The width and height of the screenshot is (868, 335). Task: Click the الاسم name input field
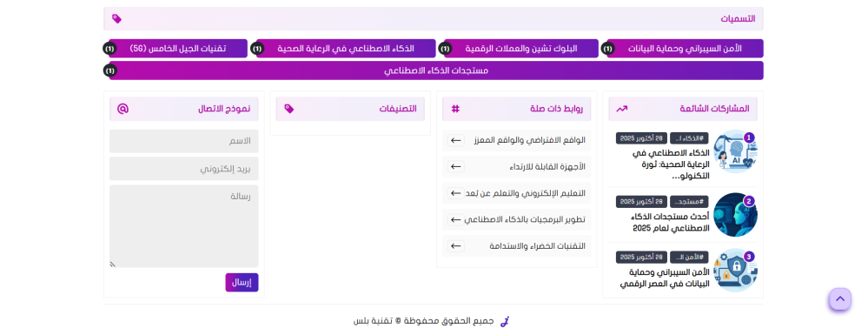pos(184,141)
